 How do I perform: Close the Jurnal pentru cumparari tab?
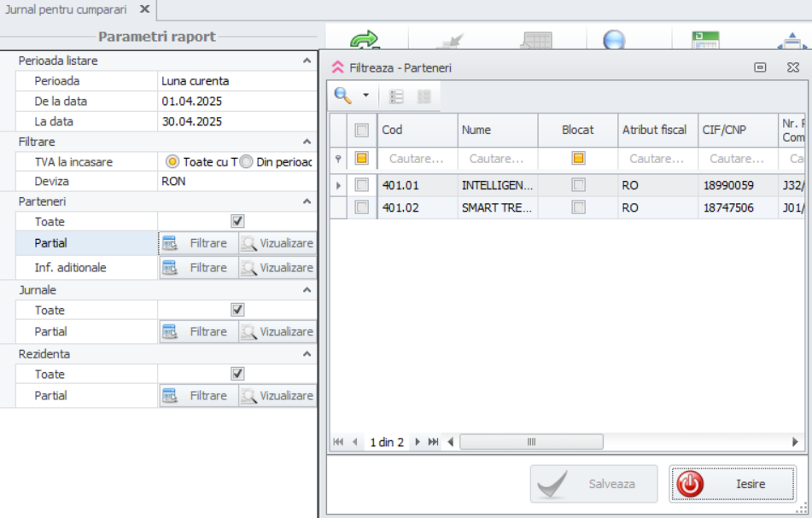click(144, 9)
